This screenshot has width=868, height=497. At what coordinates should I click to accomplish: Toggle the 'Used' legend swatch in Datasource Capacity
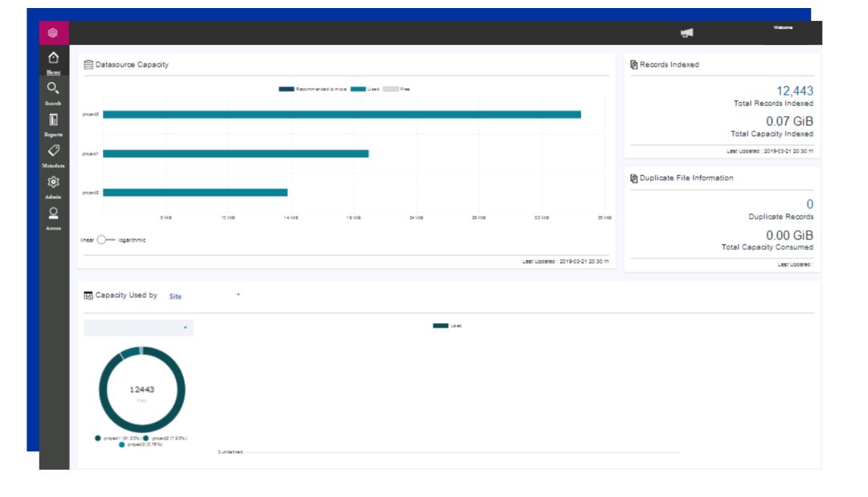click(x=358, y=89)
